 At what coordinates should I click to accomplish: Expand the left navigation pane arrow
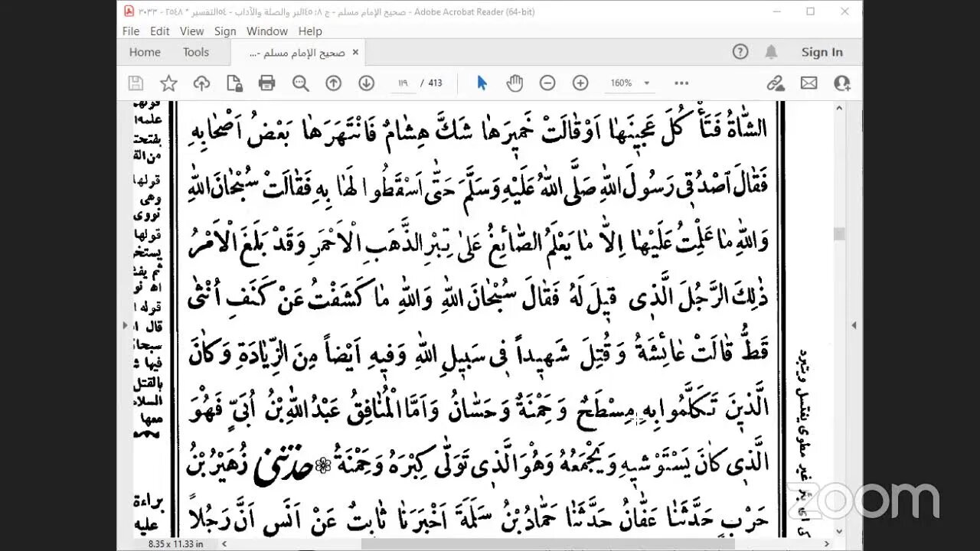[124, 325]
